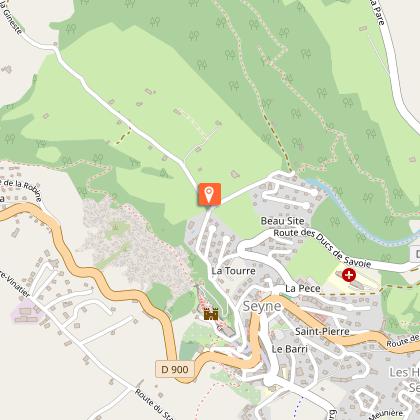Click the Beau Site label

tap(282, 221)
